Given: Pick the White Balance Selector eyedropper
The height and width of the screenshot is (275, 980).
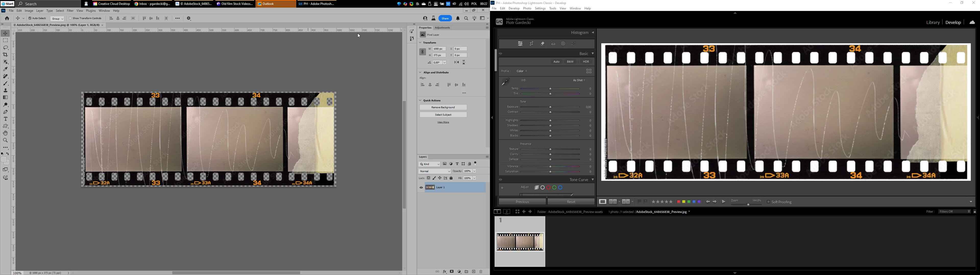Looking at the screenshot, I should click(505, 82).
